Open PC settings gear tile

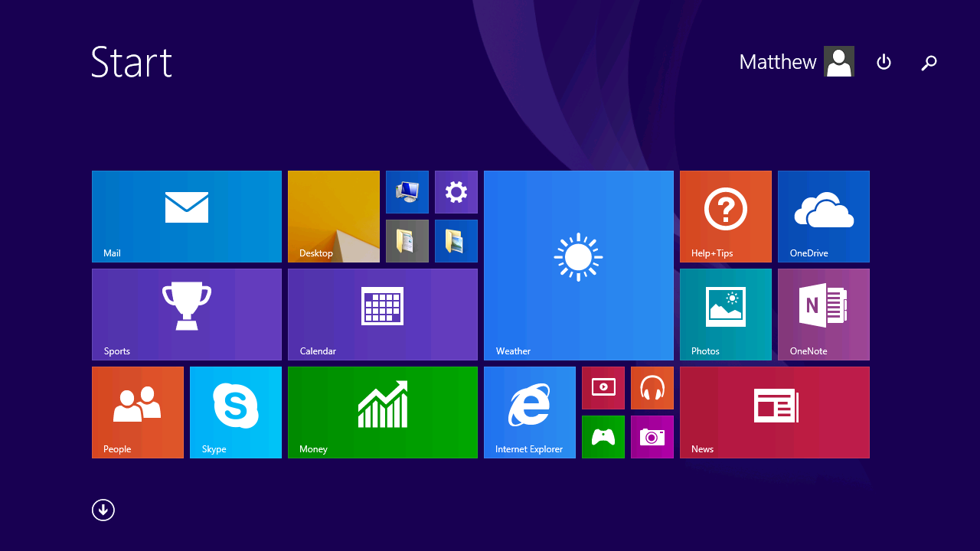pos(456,192)
